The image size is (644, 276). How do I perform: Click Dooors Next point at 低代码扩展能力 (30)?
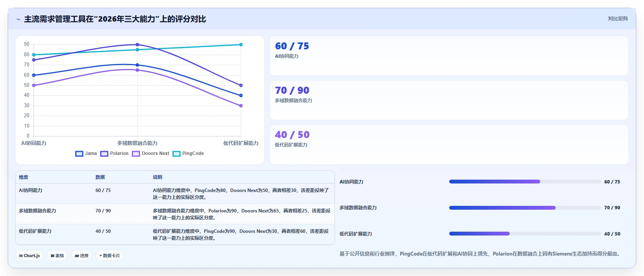[241, 106]
